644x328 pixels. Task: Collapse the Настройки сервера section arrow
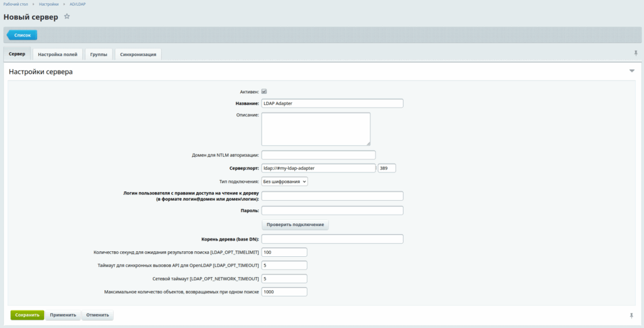pos(632,72)
